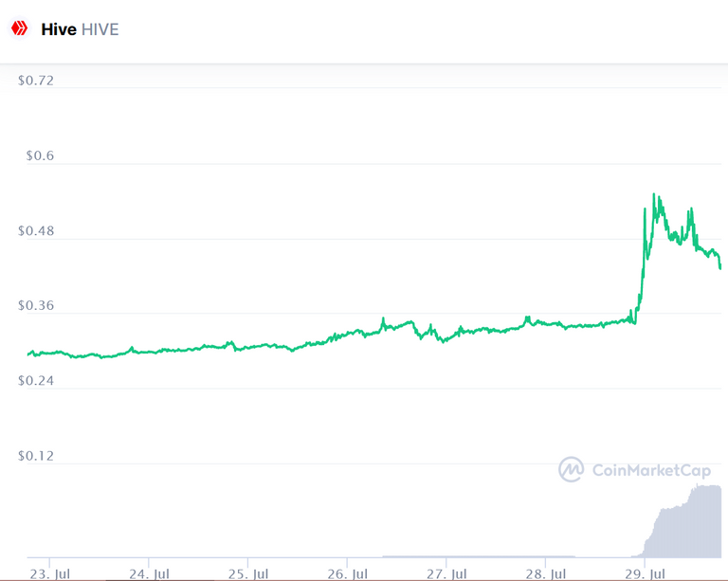Select the $0.6 price axis label
The width and height of the screenshot is (728, 581).
point(40,155)
